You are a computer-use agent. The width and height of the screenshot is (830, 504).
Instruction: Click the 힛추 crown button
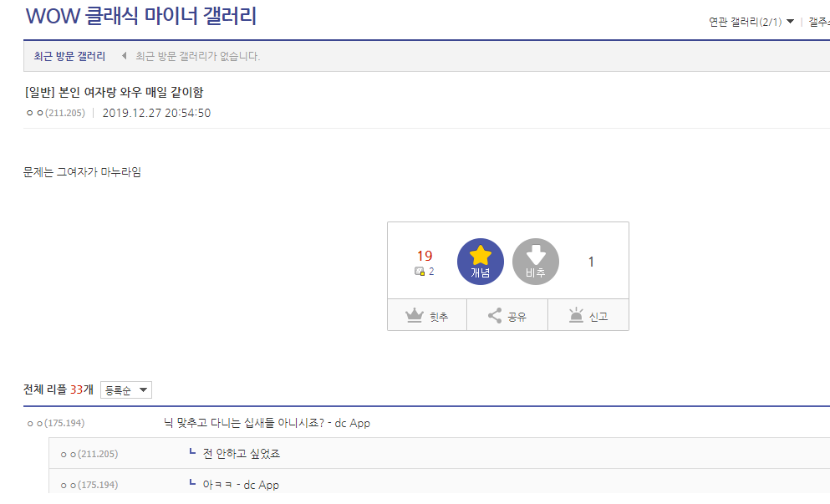(427, 316)
